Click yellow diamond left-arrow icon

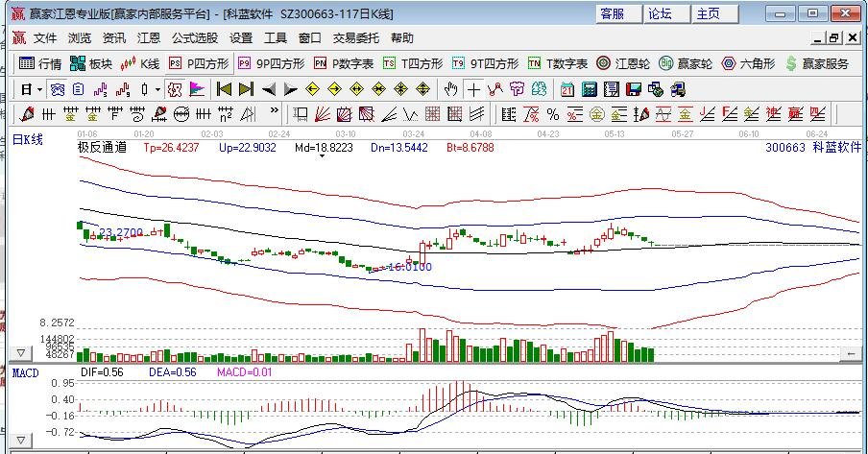[x=313, y=89]
